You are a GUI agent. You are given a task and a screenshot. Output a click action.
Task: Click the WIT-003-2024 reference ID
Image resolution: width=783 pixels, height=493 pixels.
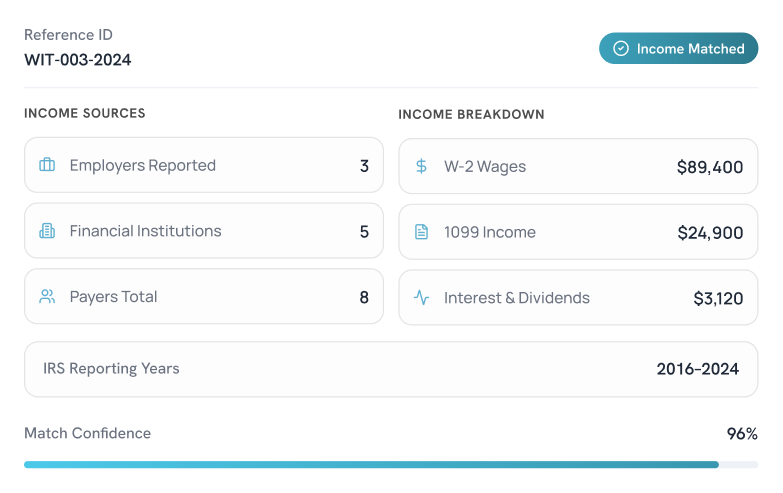[x=77, y=60]
